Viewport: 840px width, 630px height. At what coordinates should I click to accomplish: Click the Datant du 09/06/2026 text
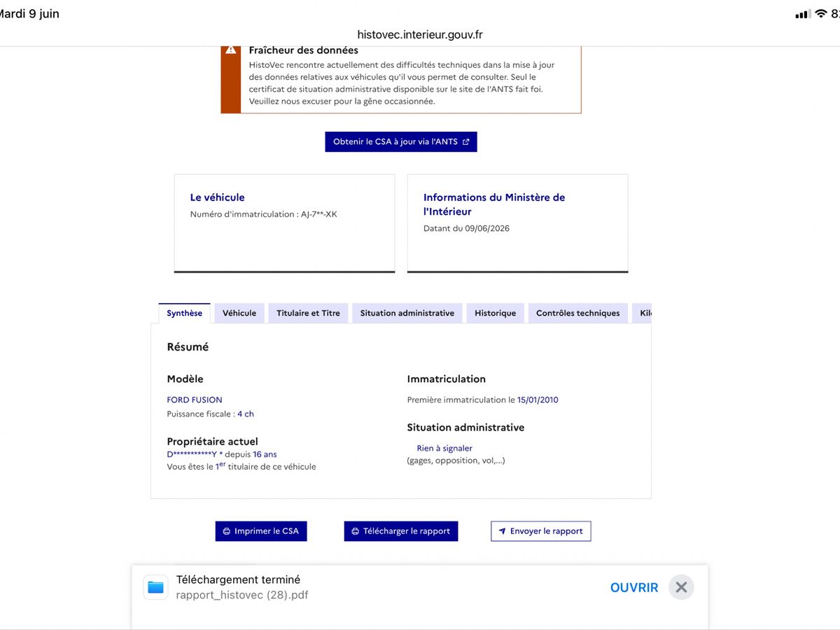tap(467, 228)
